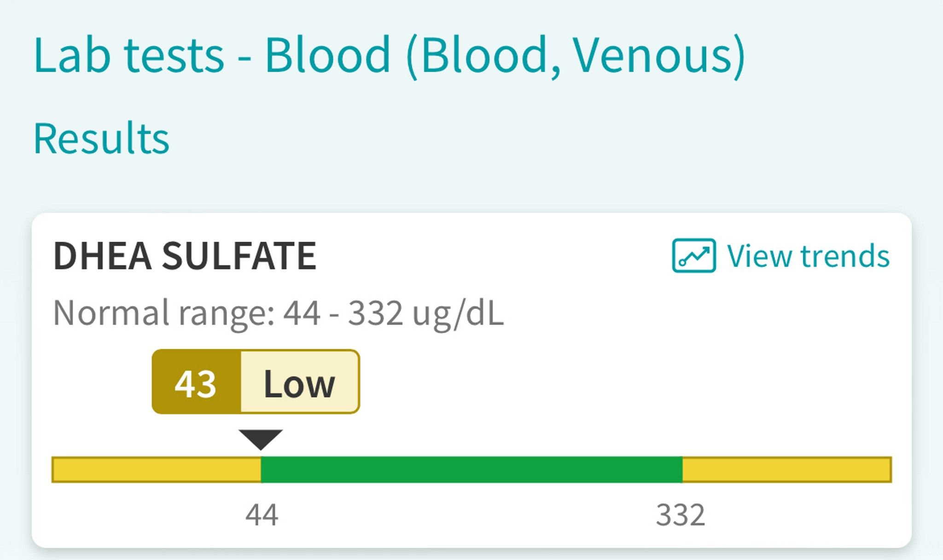Click the word Blood before the parenthesis
This screenshot has width=943, height=560.
tap(328, 55)
